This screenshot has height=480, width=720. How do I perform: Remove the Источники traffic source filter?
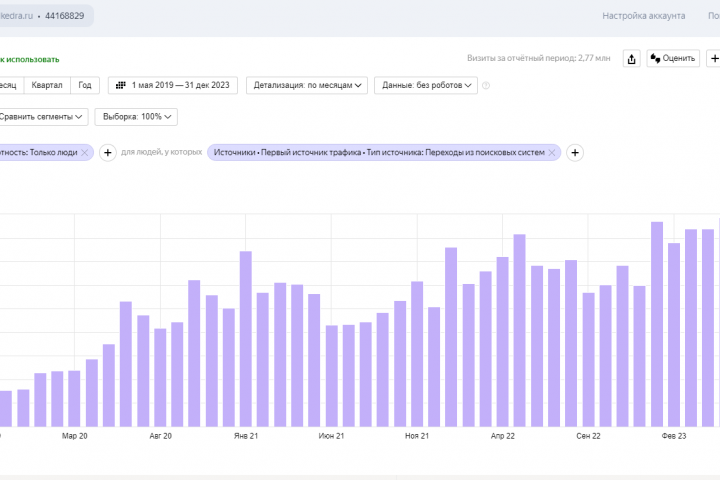[x=552, y=153]
